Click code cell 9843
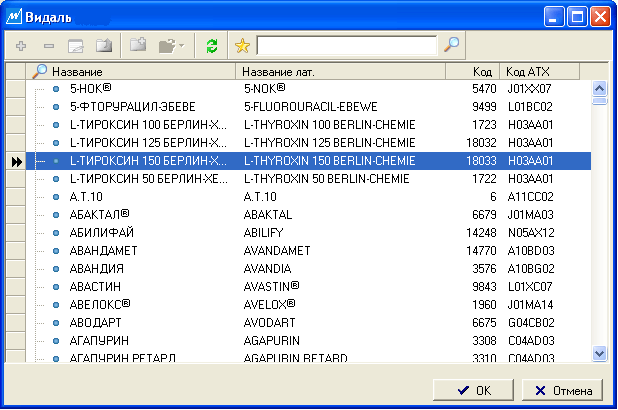 point(484,287)
